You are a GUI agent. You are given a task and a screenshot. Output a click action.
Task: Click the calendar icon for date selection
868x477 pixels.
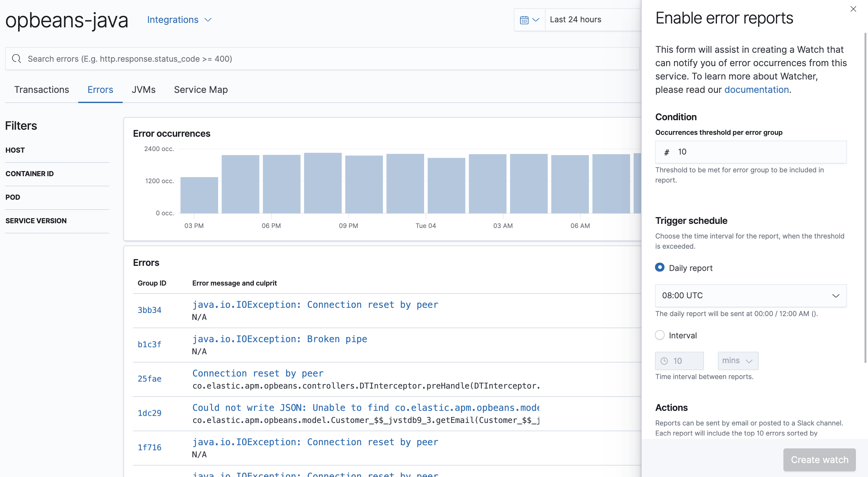coord(524,19)
